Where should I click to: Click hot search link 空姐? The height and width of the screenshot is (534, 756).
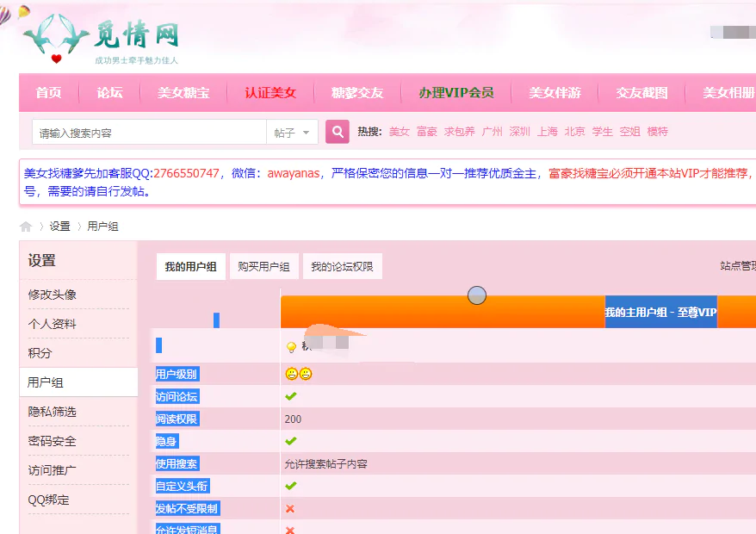point(629,132)
